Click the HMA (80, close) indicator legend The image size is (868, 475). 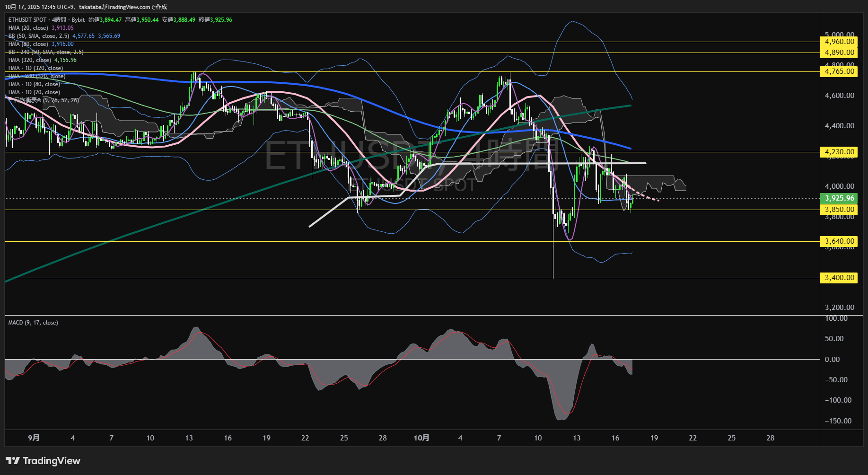(28, 44)
